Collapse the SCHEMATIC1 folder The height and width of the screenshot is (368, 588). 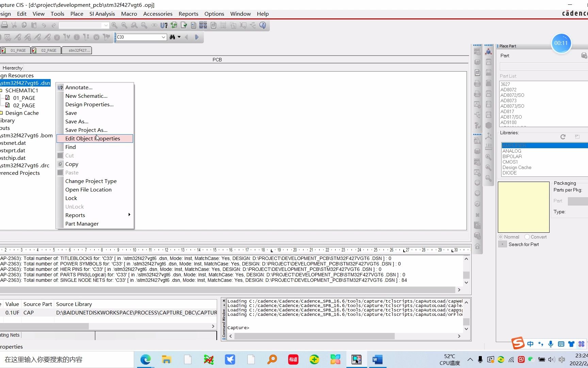click(1, 91)
